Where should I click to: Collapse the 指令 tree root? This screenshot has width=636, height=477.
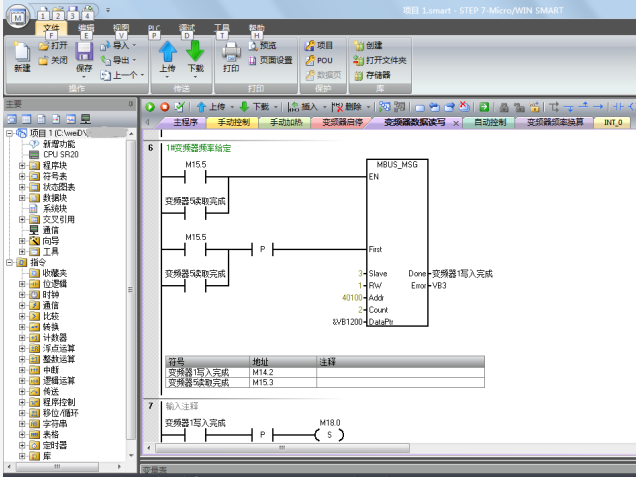9,262
